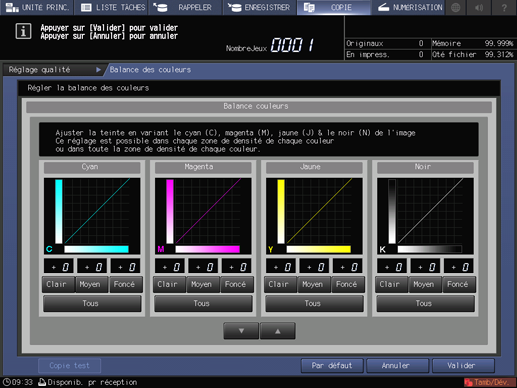The width and height of the screenshot is (517, 388).
Task: Select the COPIE tab
Action: point(334,7)
